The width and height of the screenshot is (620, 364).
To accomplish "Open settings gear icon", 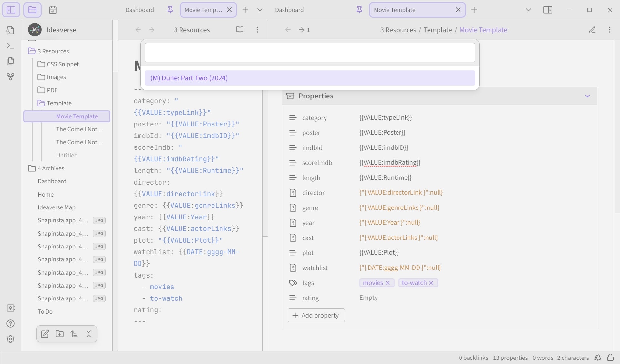I will [10, 339].
